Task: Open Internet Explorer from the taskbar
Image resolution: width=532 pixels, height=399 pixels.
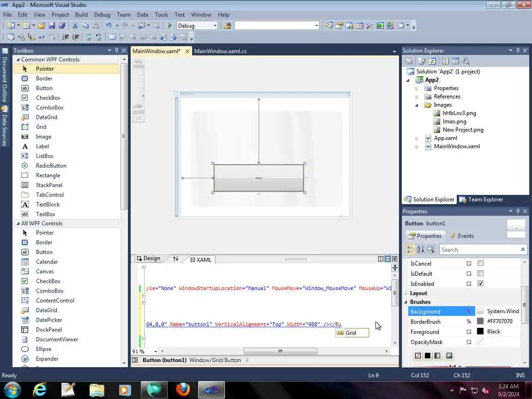Action: coord(40,389)
